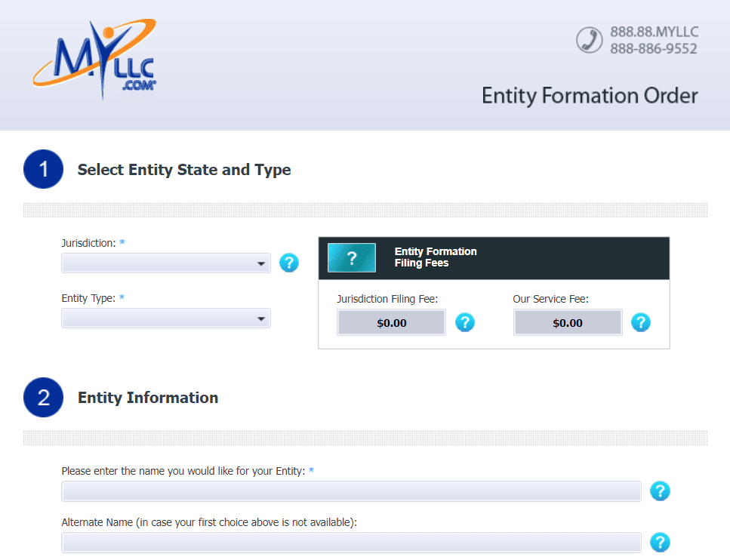Screen dimensions: 730x560
Task: Open the Entity Type dropdown
Action: (x=166, y=318)
